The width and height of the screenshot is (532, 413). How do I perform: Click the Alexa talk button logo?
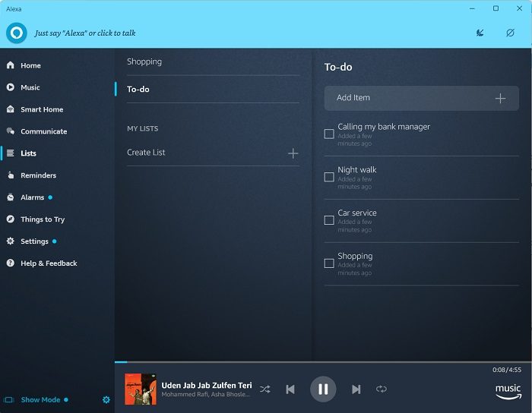16,33
